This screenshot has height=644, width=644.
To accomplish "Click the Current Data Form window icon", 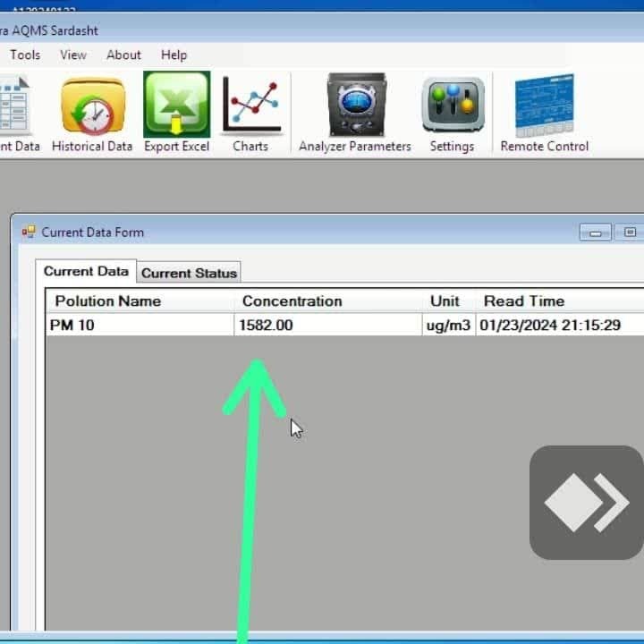I will pos(29,233).
